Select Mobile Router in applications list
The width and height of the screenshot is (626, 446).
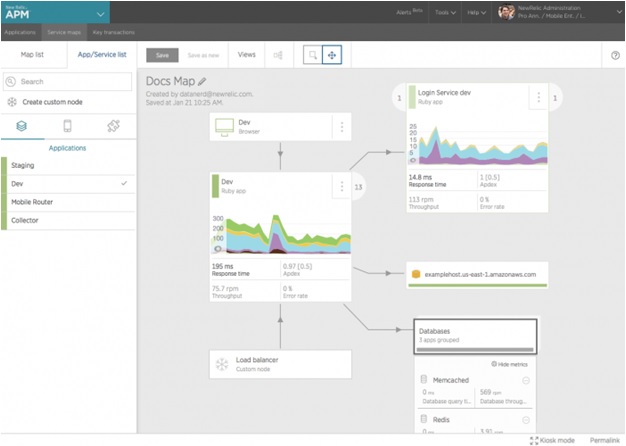pos(68,202)
